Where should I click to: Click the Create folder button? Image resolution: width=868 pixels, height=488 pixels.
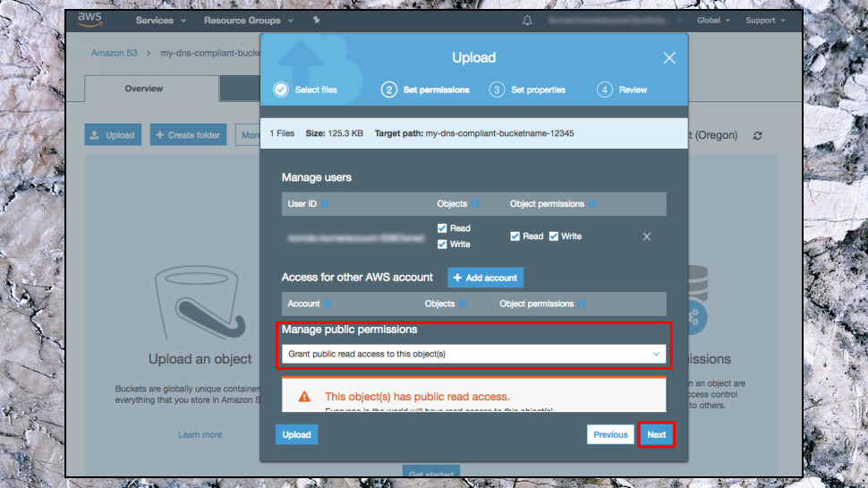(188, 134)
